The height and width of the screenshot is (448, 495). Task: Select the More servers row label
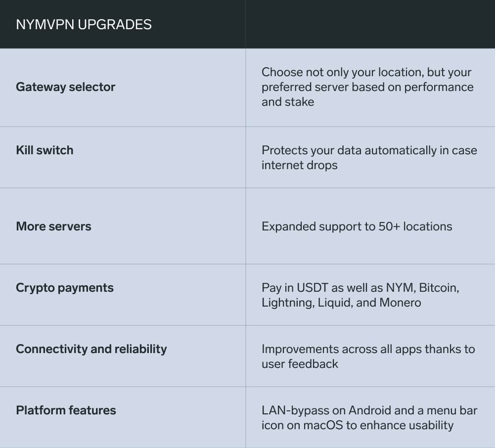point(53,226)
